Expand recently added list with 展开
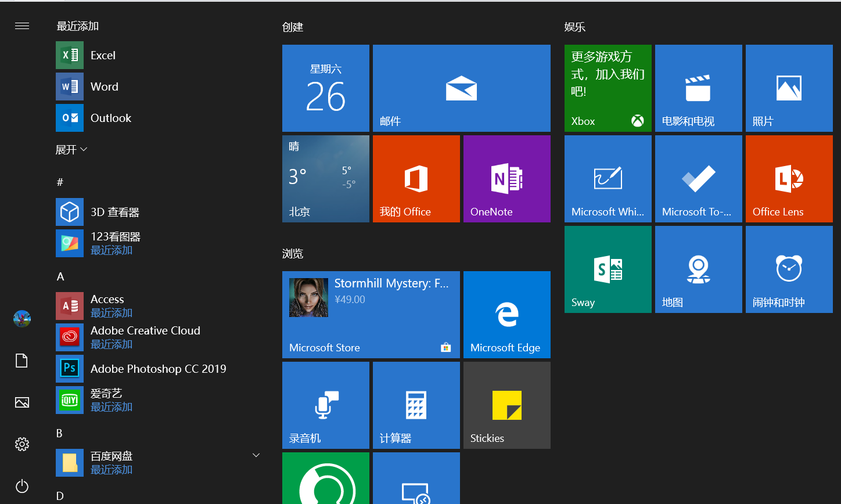This screenshot has height=504, width=841. coord(71,150)
